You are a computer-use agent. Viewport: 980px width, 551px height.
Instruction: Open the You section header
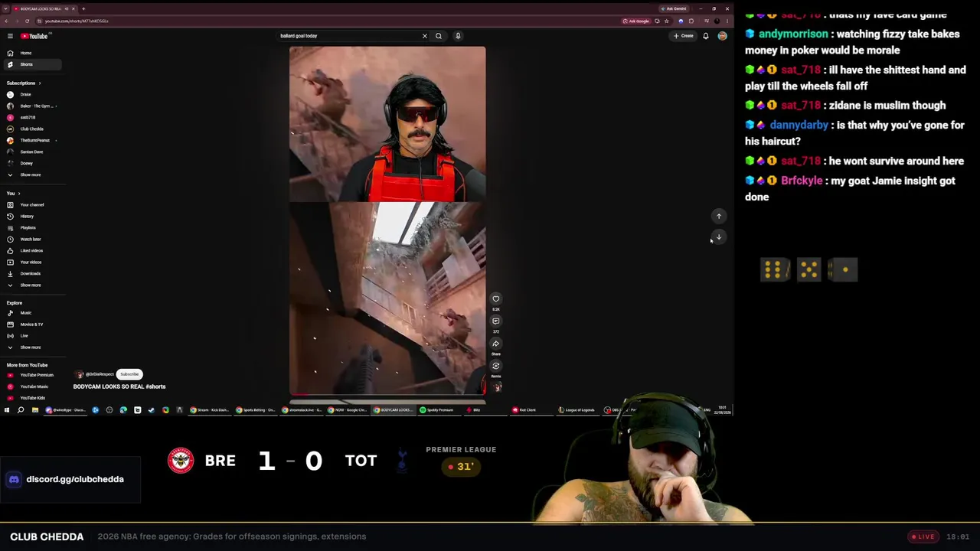[13, 194]
